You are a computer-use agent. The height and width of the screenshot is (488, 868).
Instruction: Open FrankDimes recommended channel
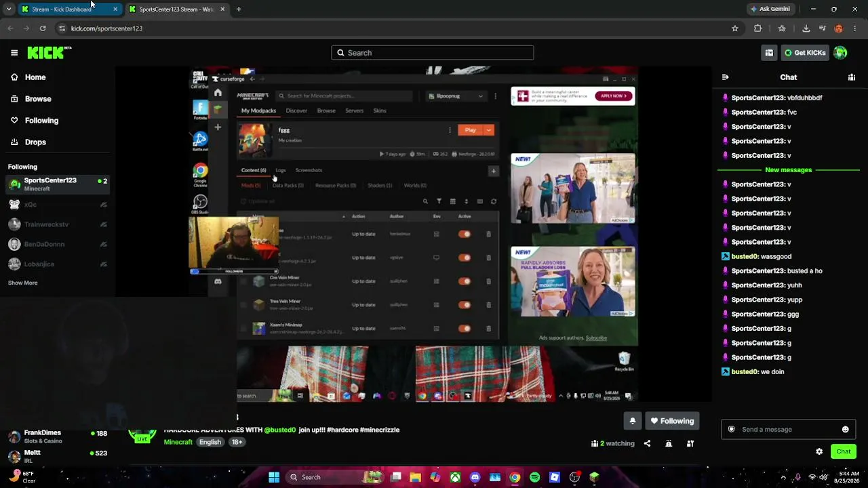point(57,436)
